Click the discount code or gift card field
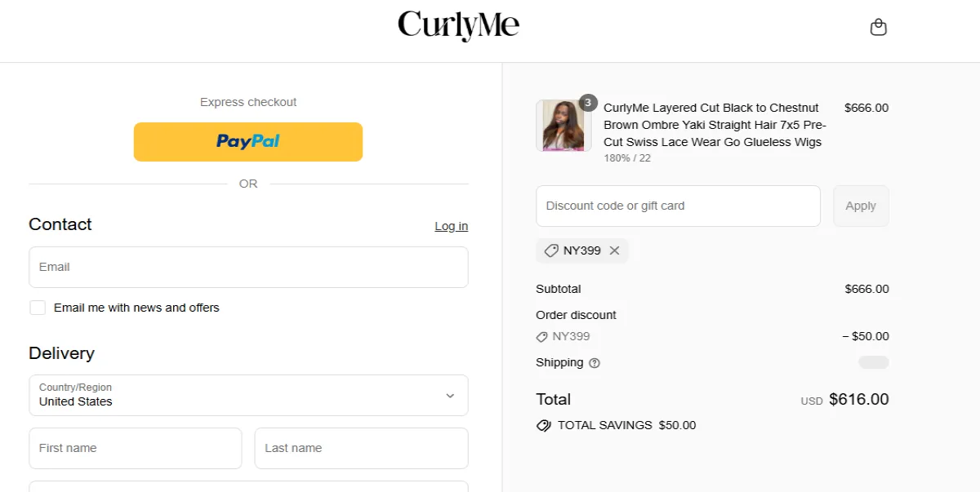Image resolution: width=980 pixels, height=492 pixels. pos(678,206)
